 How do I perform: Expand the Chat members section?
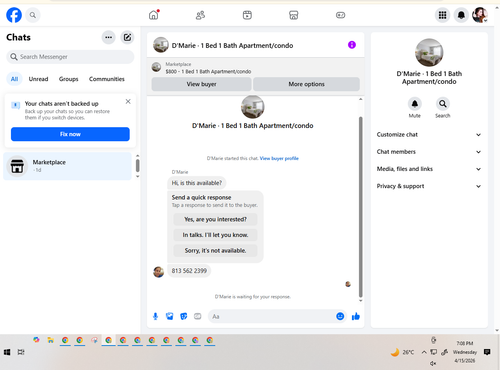429,152
